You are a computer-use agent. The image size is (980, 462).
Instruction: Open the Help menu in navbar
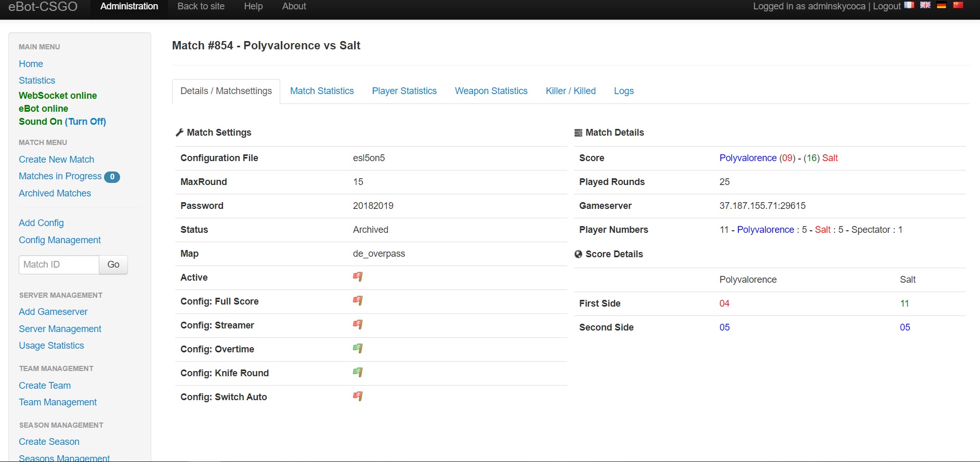coord(253,6)
